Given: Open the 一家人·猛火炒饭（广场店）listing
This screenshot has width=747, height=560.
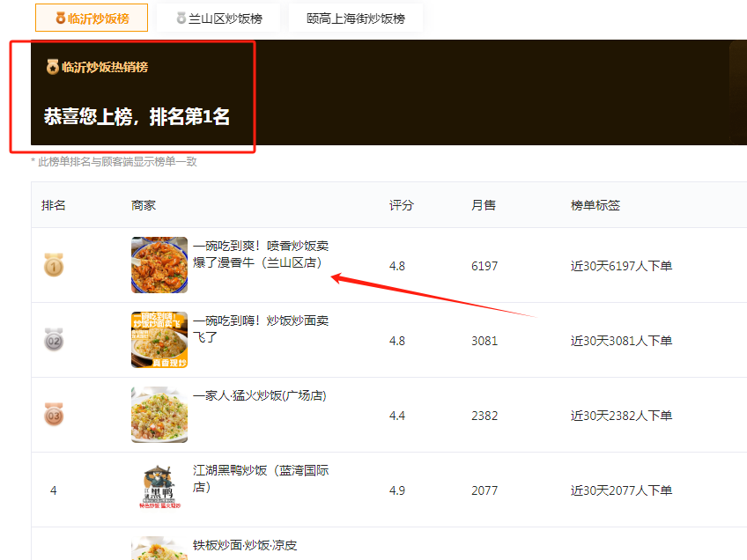Looking at the screenshot, I should (x=261, y=396).
